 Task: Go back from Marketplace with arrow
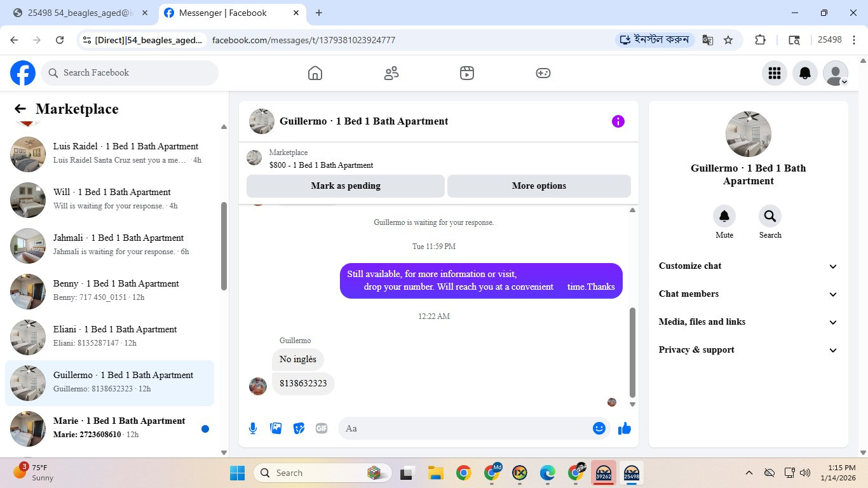[20, 109]
